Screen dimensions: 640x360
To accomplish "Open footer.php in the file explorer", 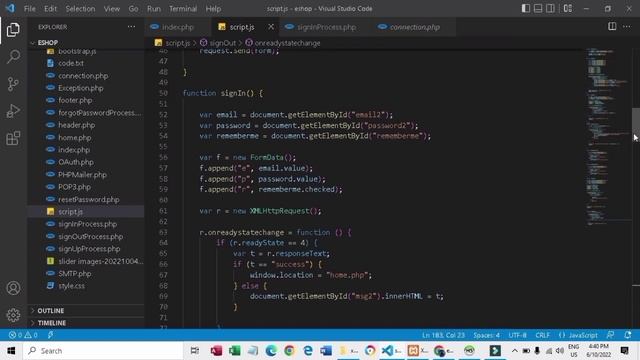I will click(x=75, y=100).
